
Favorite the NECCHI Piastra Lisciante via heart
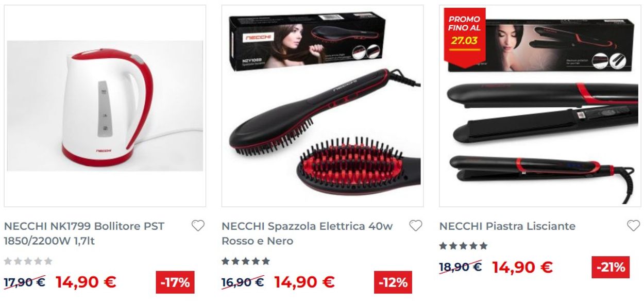633,226
